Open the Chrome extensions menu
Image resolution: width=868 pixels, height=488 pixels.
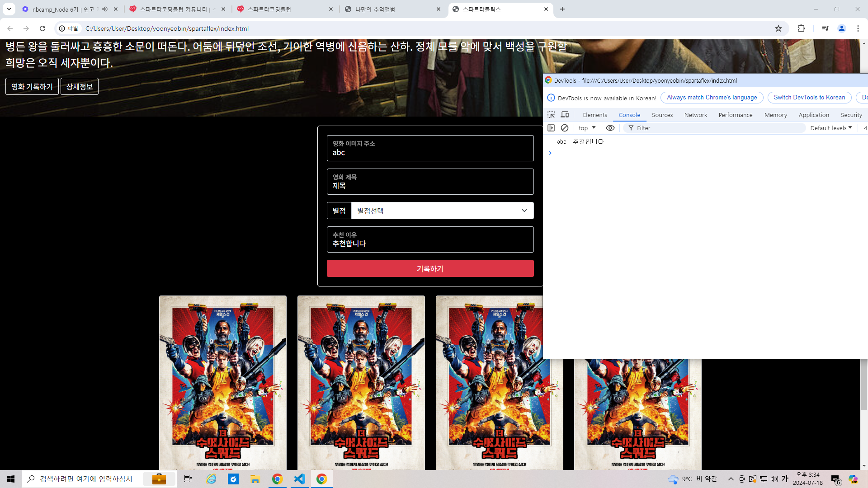pos(801,28)
